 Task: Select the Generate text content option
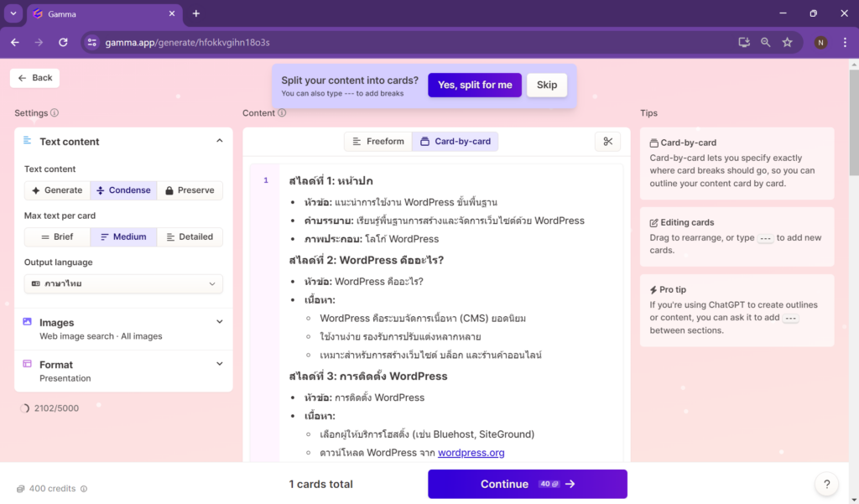click(57, 190)
